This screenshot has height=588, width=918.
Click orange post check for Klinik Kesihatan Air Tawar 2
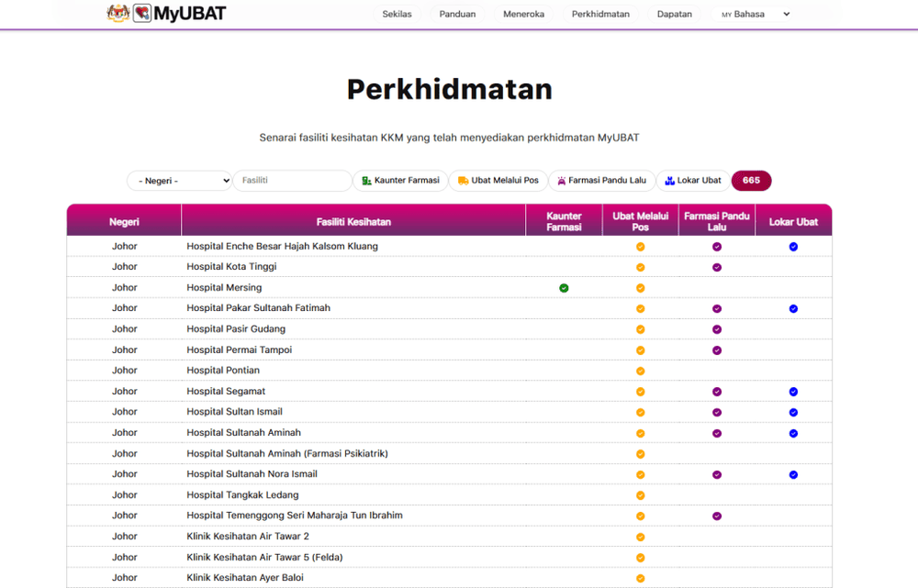(641, 538)
